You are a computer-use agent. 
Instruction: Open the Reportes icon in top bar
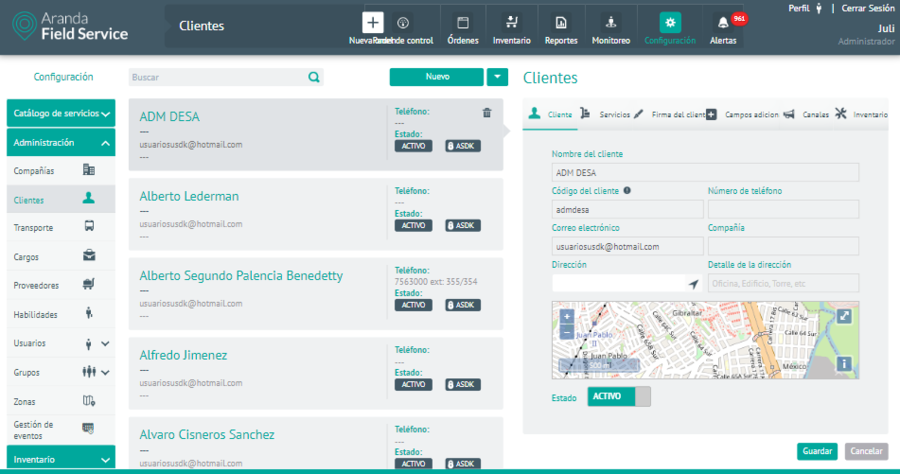click(x=560, y=24)
